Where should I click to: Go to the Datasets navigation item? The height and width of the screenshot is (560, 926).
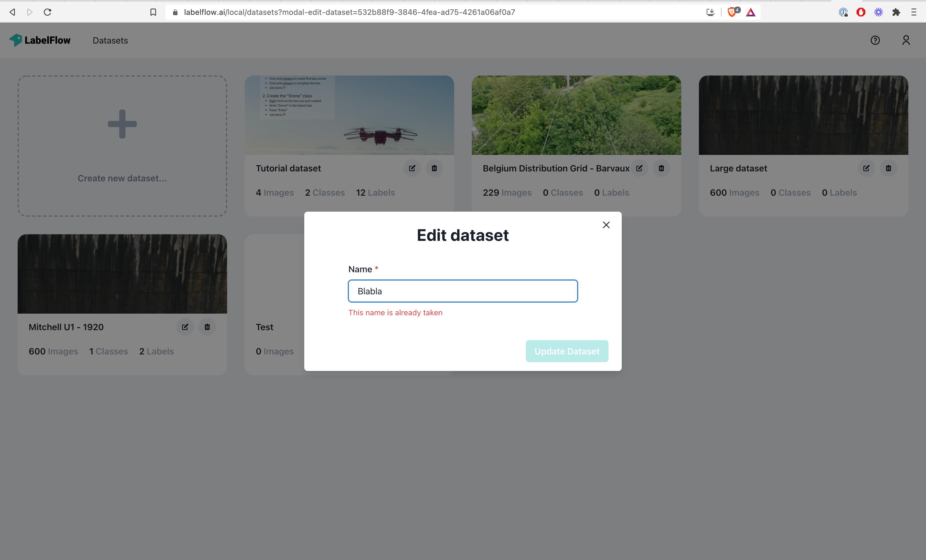coord(110,40)
